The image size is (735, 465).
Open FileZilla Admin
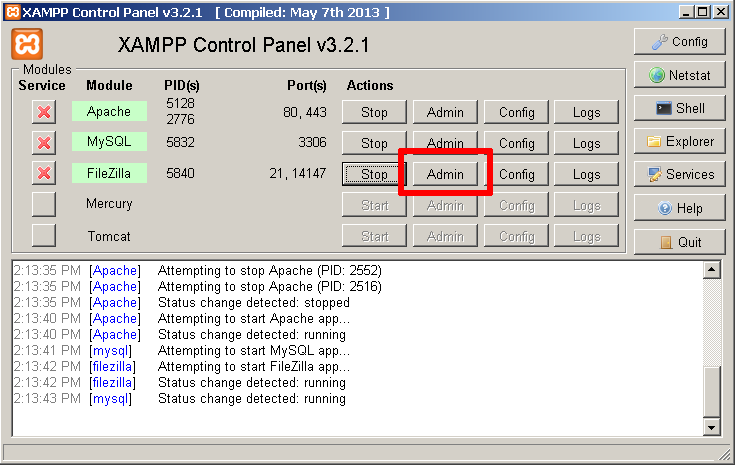point(445,174)
